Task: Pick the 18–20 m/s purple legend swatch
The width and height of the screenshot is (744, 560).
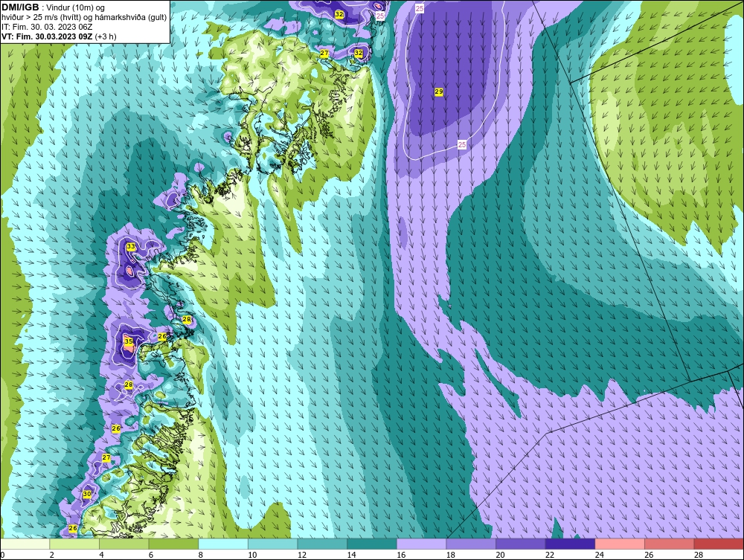Action: pos(471,544)
